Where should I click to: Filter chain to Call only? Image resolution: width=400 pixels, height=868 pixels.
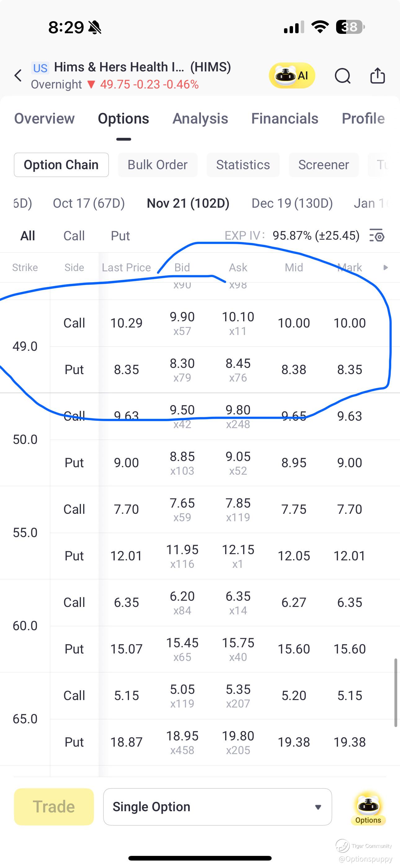[74, 236]
